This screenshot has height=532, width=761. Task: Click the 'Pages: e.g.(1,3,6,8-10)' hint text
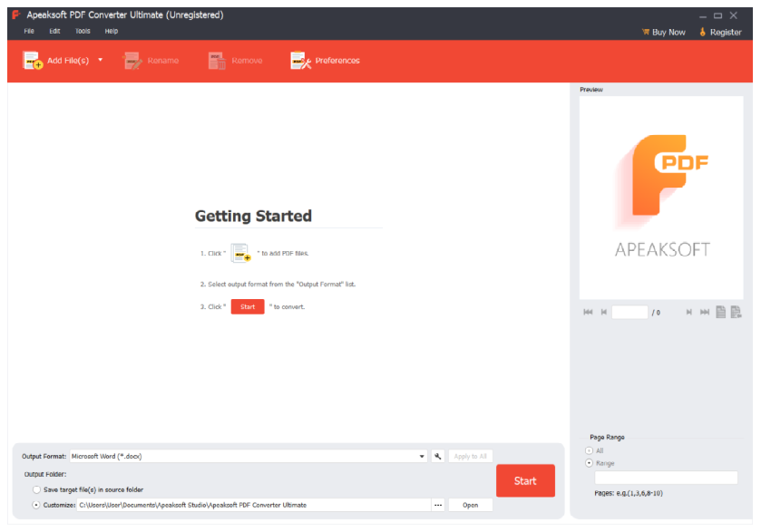pyautogui.click(x=629, y=493)
